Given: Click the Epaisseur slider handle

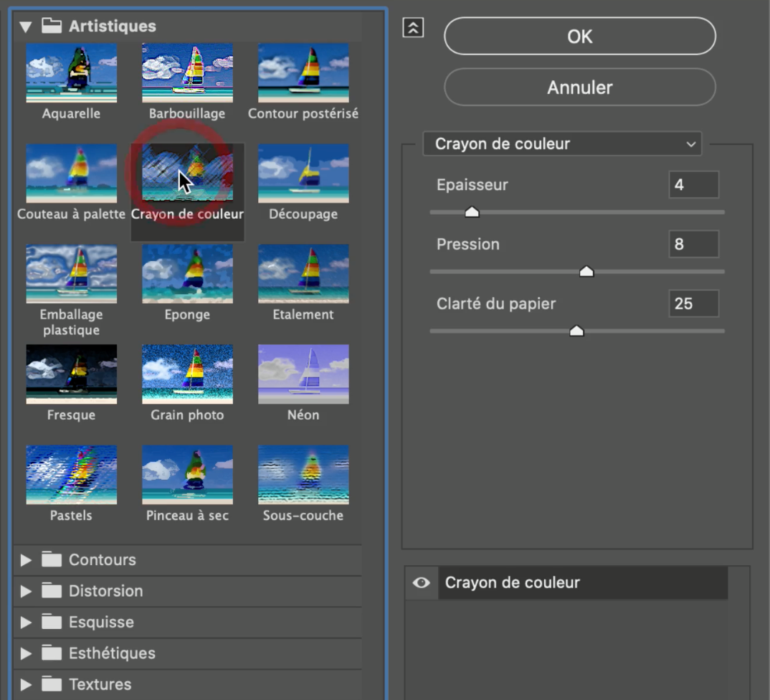Looking at the screenshot, I should click(x=472, y=212).
